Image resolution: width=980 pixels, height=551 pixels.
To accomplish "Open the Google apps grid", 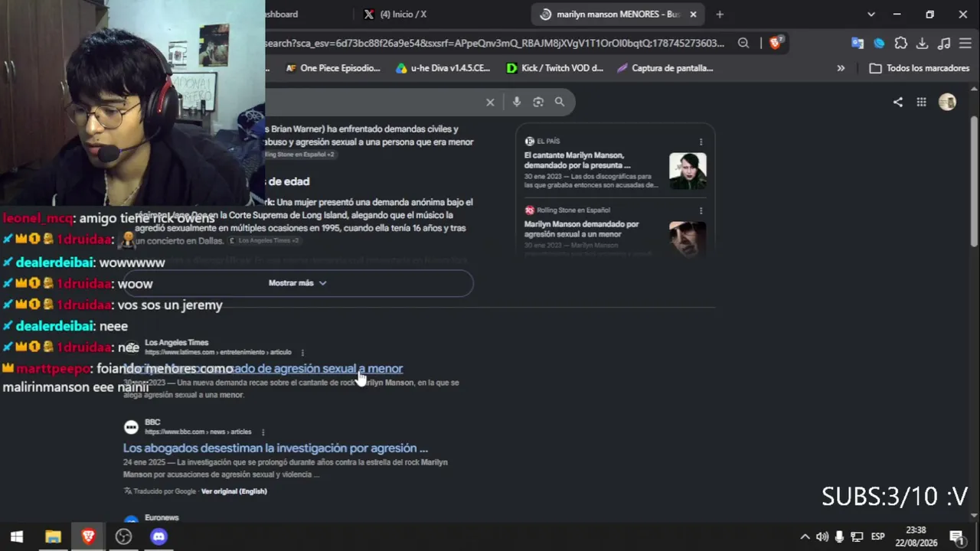I will (921, 102).
